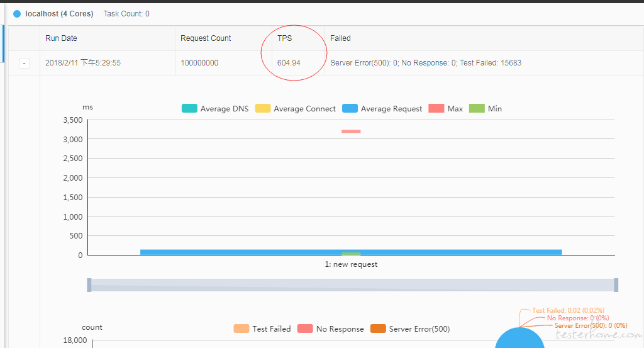
Task: Click Test Failed: 0.02 pie label
Action: coord(569,311)
